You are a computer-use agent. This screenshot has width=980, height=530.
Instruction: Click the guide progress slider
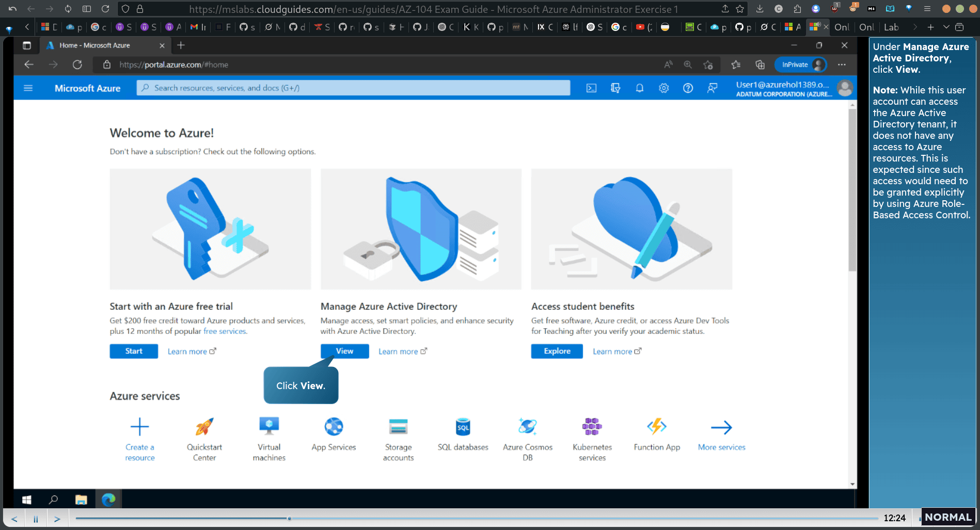(x=476, y=518)
